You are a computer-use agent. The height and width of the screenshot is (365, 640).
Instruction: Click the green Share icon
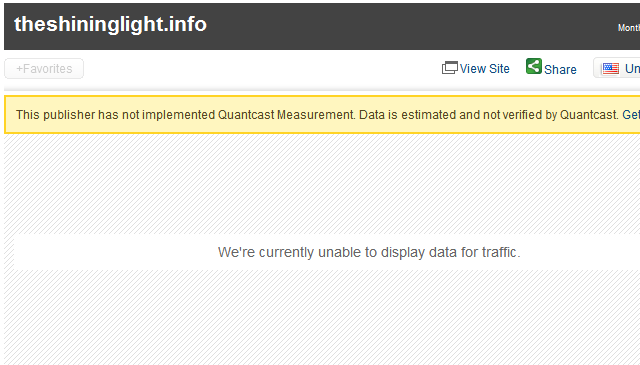[x=533, y=66]
